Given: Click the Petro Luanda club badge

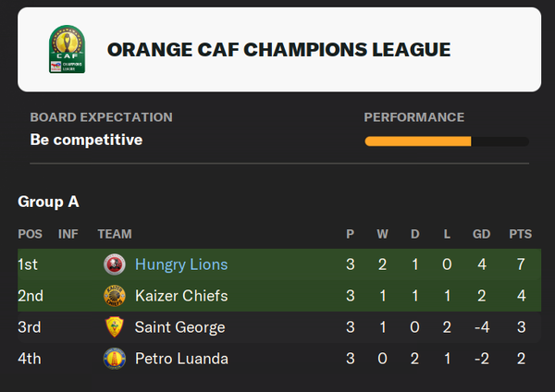Looking at the screenshot, I should click(x=115, y=359).
